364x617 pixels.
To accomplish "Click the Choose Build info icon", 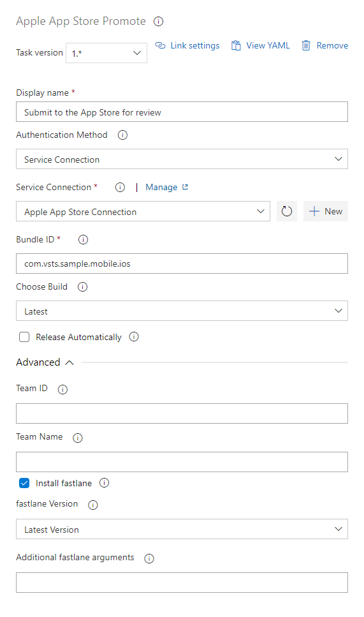I will [x=82, y=287].
